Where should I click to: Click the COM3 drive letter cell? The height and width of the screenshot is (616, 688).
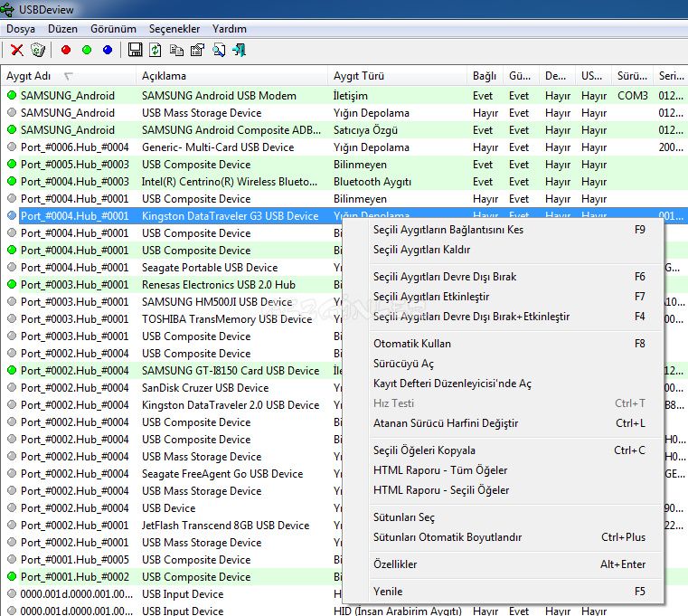[x=632, y=95]
